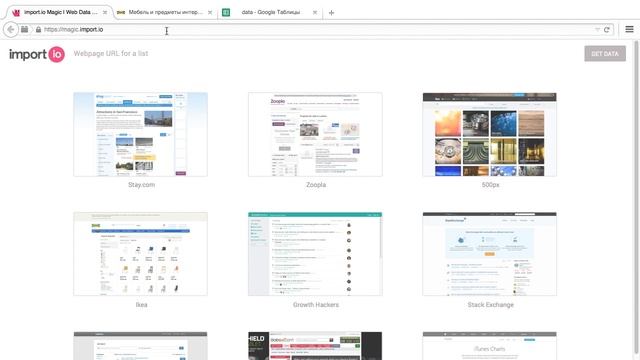The width and height of the screenshot is (640, 360).
Task: Open the Growth Hackers example thumbnail
Action: click(315, 253)
